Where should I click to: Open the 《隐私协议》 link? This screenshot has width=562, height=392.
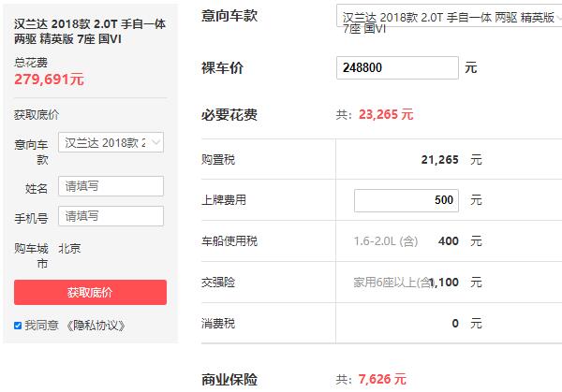(x=96, y=326)
